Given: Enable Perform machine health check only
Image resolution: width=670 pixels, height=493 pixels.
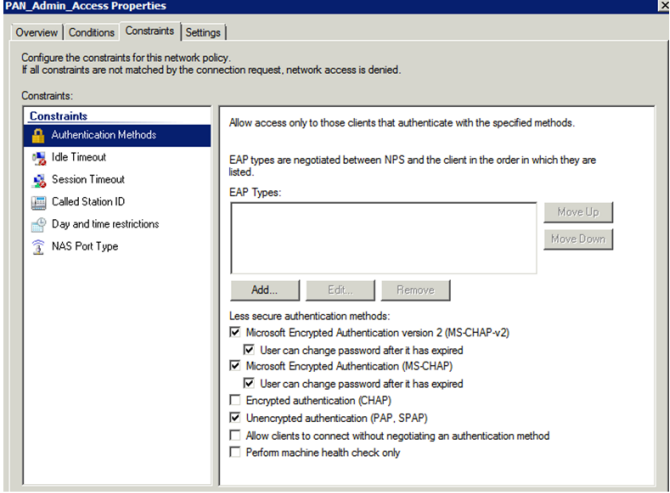Looking at the screenshot, I should (236, 452).
